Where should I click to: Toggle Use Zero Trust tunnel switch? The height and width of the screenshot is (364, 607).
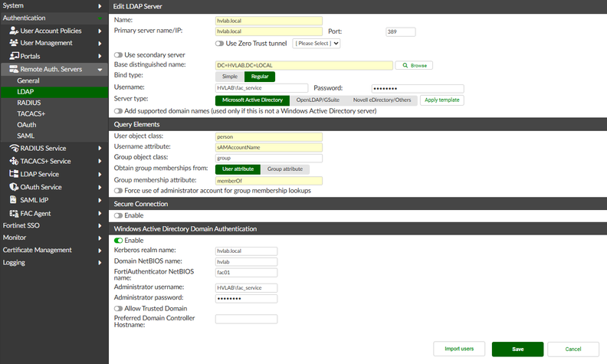(219, 44)
